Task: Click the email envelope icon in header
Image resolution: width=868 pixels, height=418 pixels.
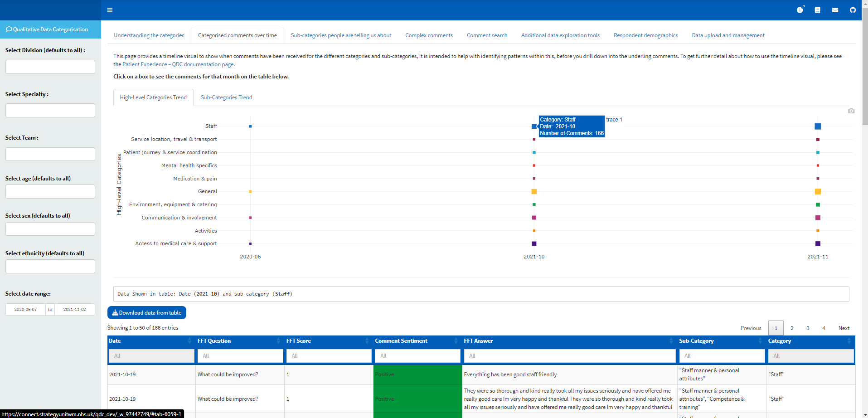Action: click(835, 10)
